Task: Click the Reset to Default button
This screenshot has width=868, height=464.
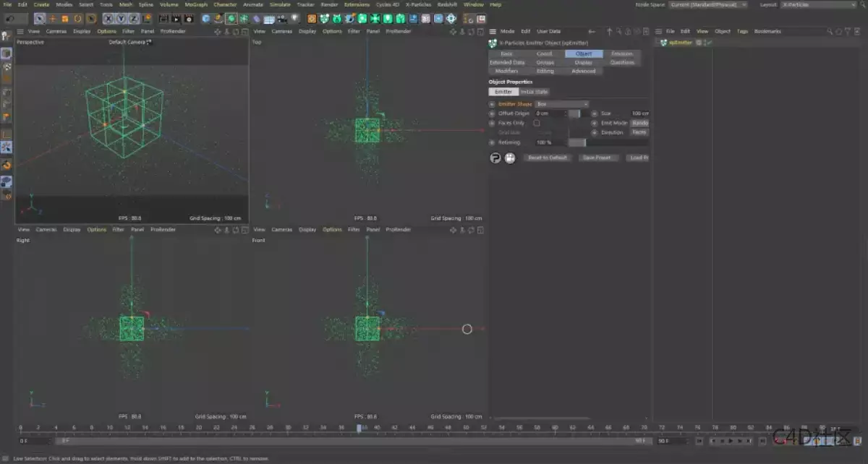Action: 548,158
